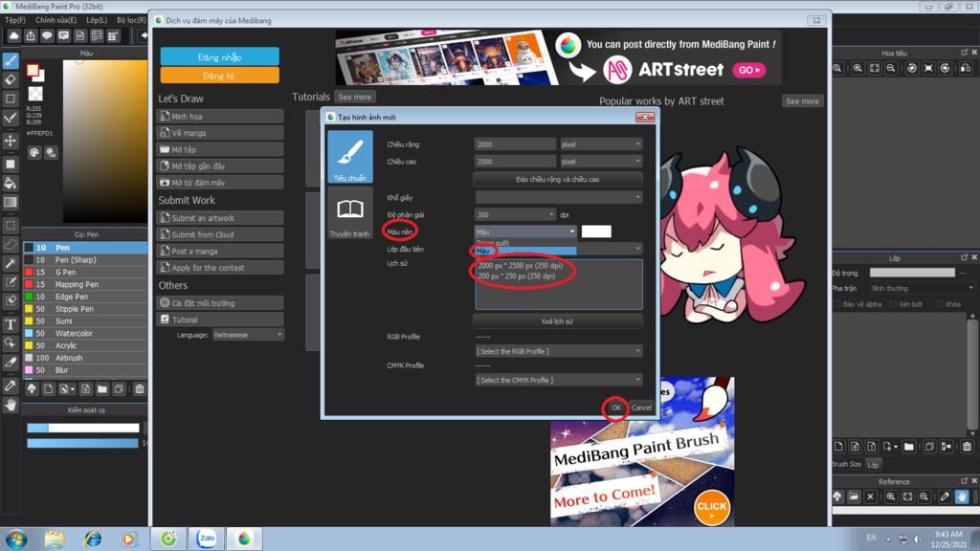Open Pha trộn blending mode dropdown

click(922, 289)
